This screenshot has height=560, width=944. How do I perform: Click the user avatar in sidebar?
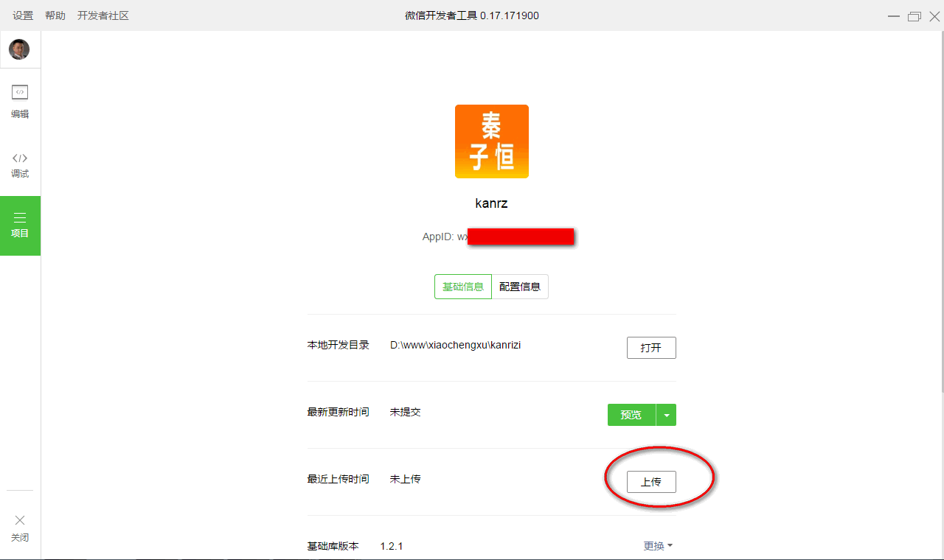point(19,49)
